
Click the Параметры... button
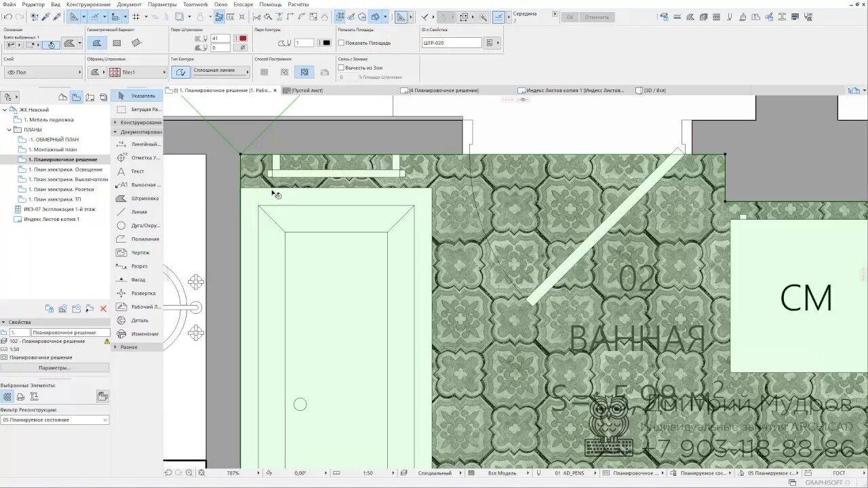54,367
